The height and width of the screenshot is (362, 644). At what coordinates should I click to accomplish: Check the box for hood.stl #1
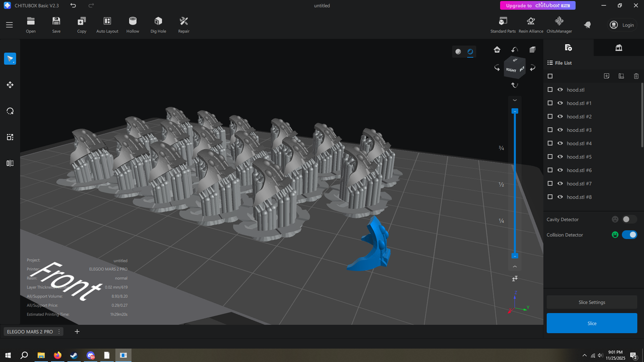click(x=550, y=103)
